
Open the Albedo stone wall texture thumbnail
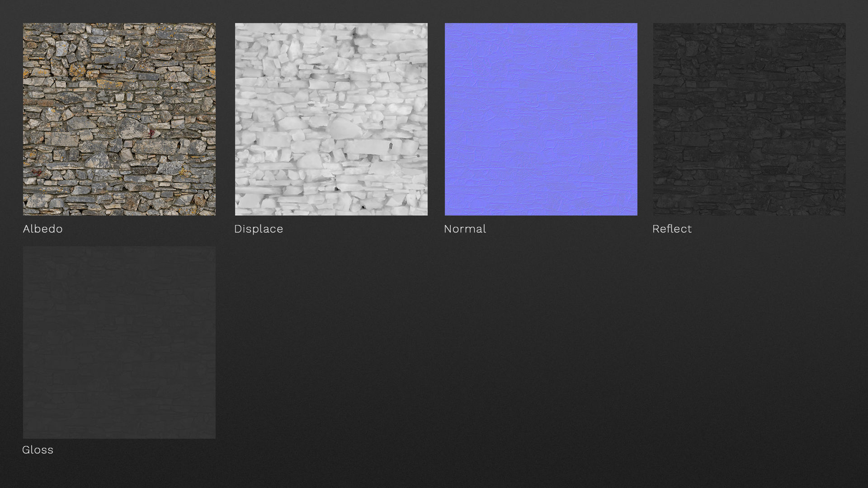click(x=119, y=119)
